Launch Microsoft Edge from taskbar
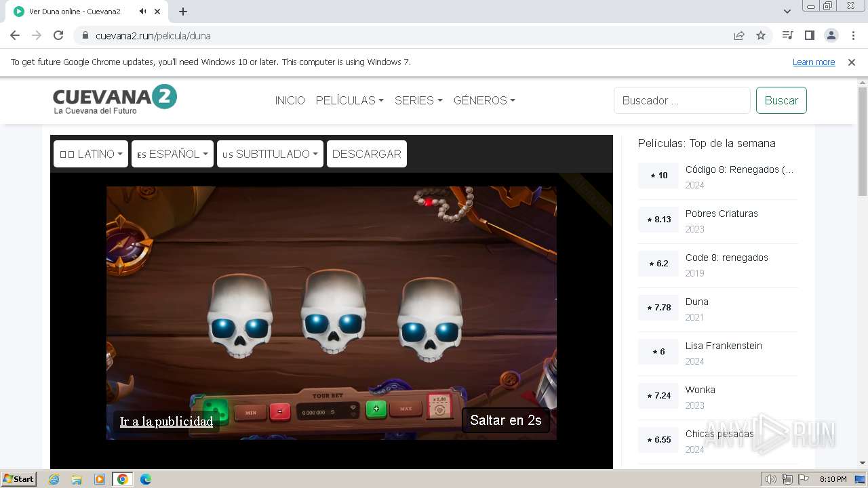 [145, 479]
